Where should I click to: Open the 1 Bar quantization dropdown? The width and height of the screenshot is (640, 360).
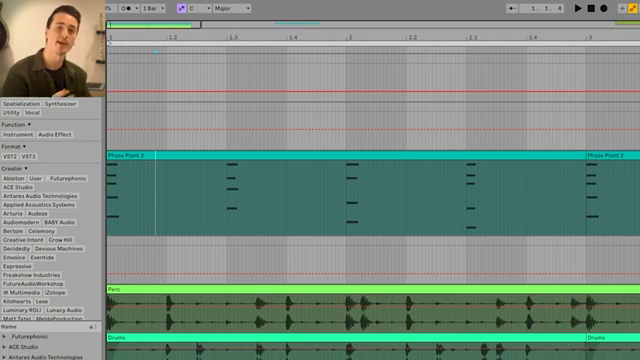tap(153, 8)
